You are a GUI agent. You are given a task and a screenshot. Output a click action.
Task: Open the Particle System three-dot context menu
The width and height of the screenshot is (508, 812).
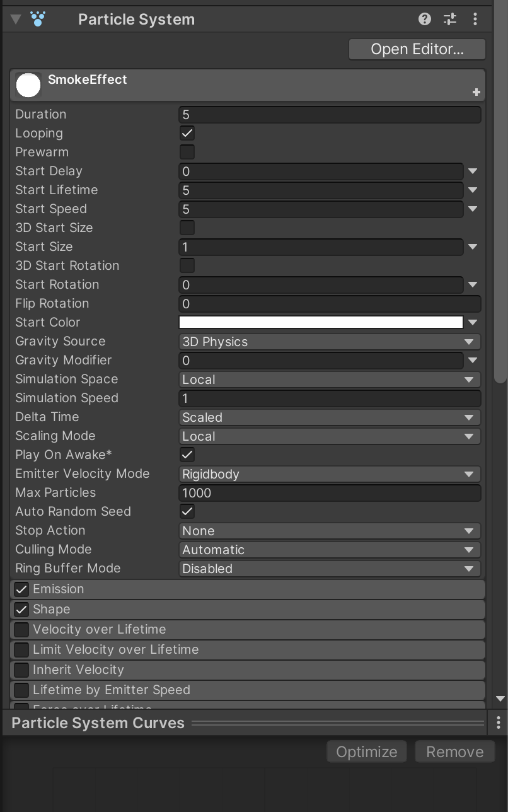[475, 20]
